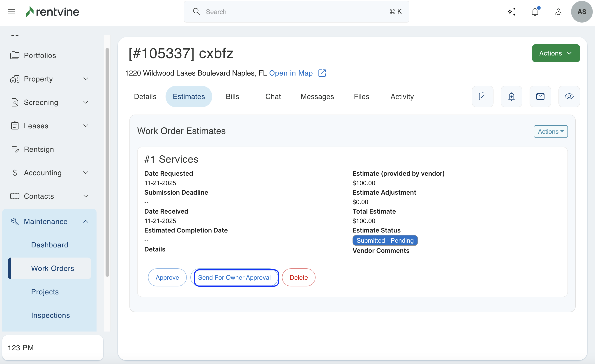Click the AI sparkle assistant icon

click(512, 12)
